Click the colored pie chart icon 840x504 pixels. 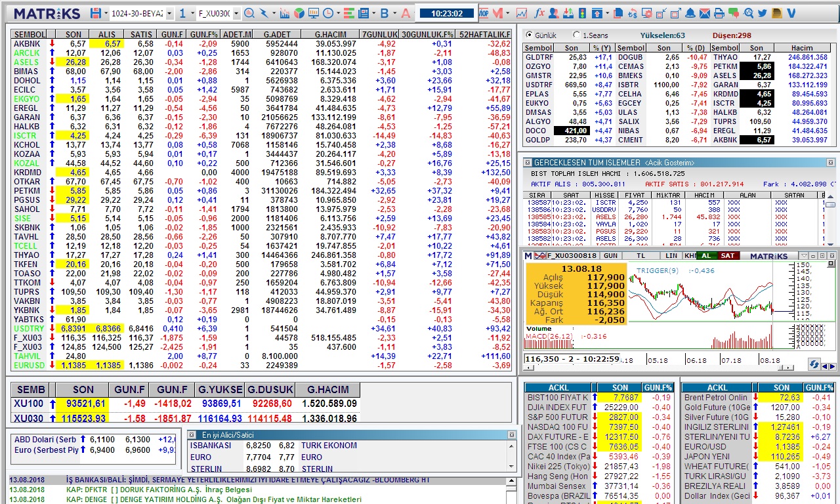tap(299, 13)
